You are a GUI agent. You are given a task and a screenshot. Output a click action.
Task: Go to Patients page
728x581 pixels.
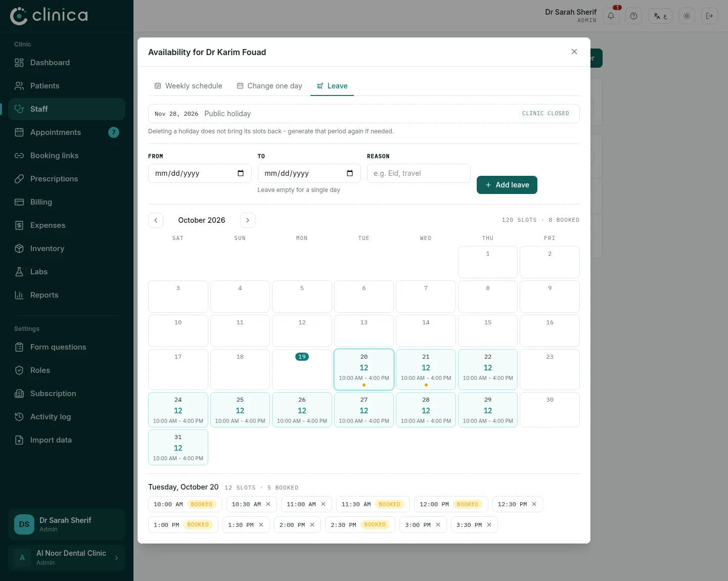(x=67, y=86)
